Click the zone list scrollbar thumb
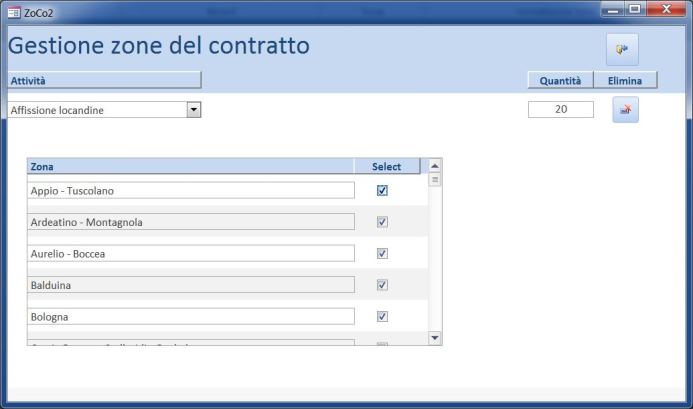The height and width of the screenshot is (409, 693). pyautogui.click(x=435, y=180)
